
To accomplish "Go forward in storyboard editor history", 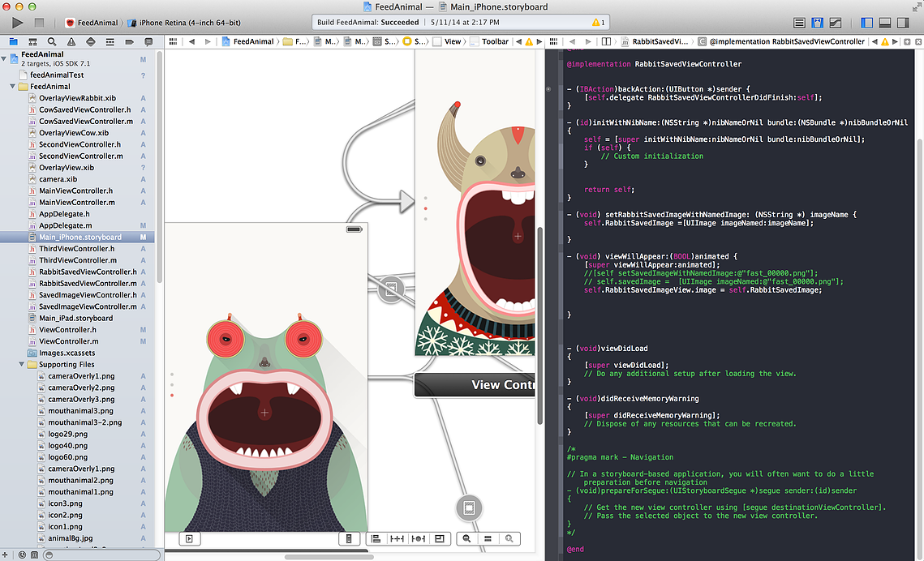I will (x=208, y=42).
